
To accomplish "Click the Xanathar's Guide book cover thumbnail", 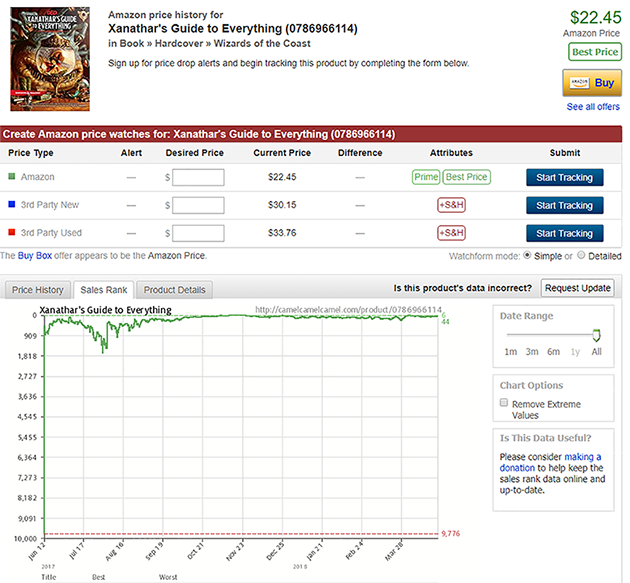I will [49, 59].
